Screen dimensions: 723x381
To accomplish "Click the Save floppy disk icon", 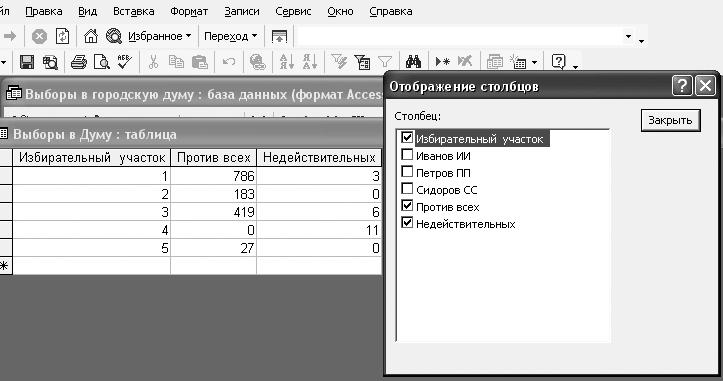I will pos(27,62).
